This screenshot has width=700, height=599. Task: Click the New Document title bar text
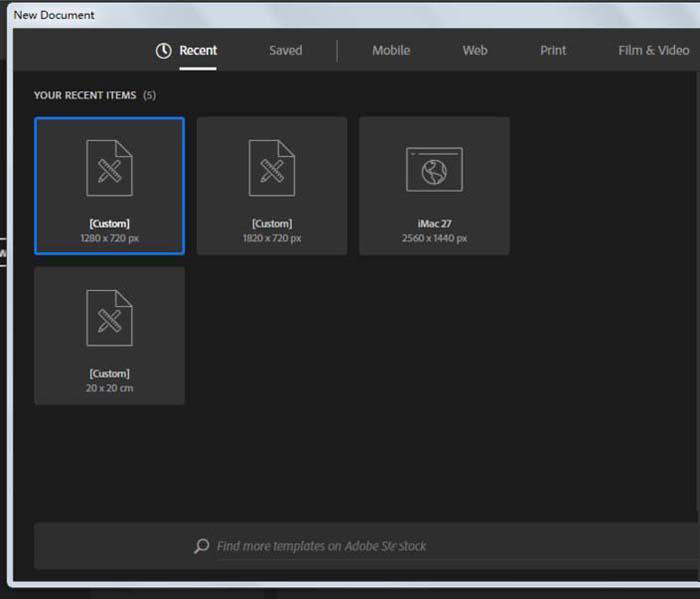click(54, 15)
